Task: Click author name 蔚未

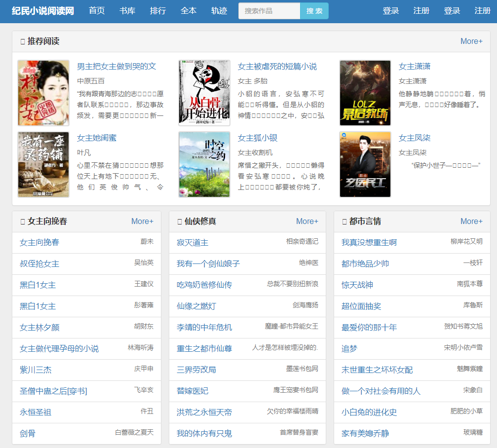Action: [x=147, y=241]
